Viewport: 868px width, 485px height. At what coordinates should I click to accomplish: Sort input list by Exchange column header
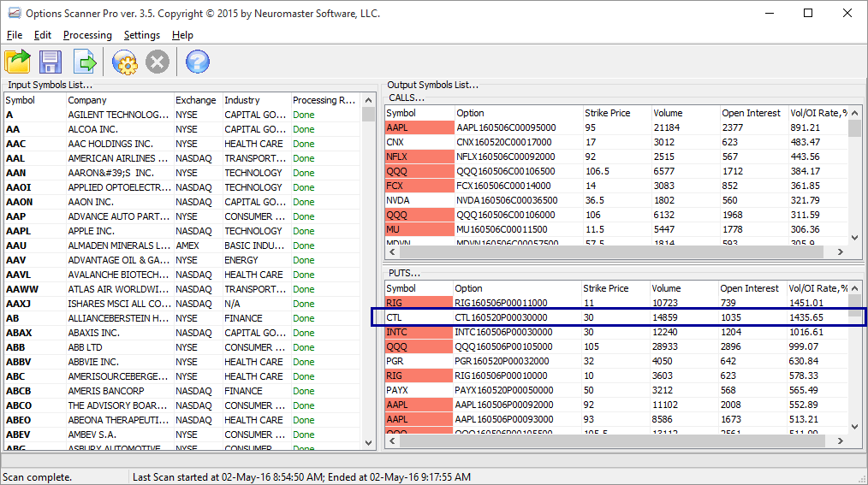pos(199,100)
